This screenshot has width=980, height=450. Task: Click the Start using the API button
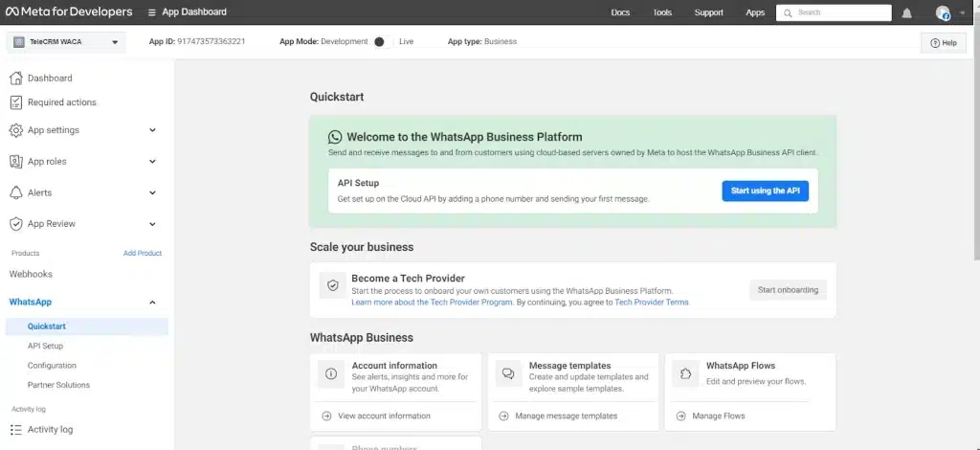765,191
